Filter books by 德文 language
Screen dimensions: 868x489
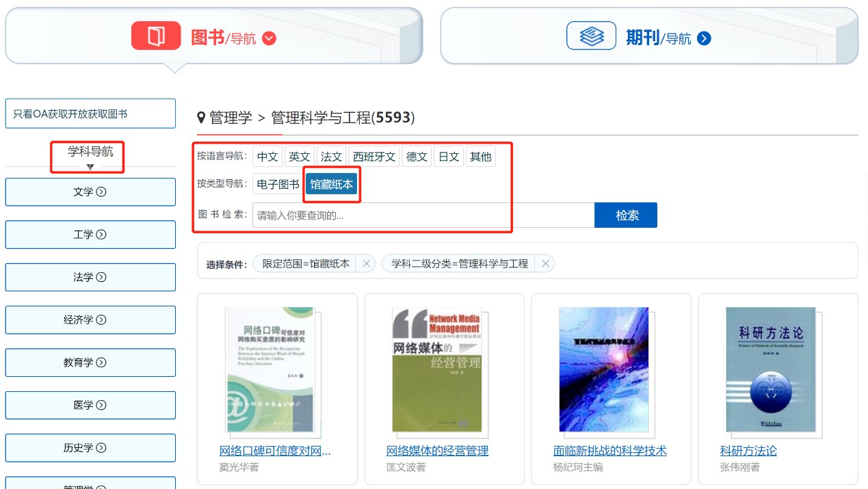click(417, 157)
